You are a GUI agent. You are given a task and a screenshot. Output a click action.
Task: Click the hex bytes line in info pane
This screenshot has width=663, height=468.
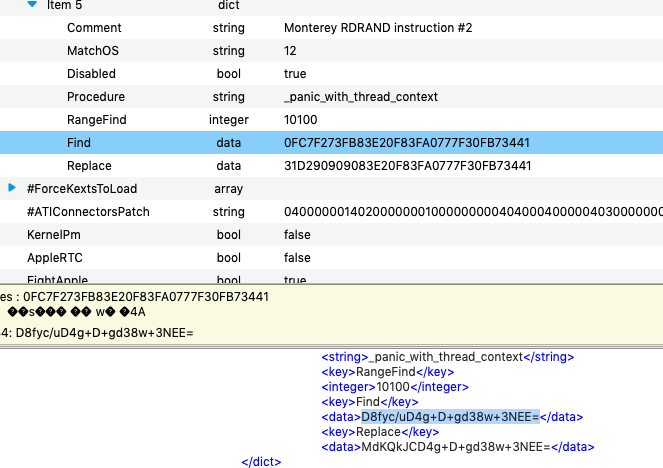[x=134, y=296]
